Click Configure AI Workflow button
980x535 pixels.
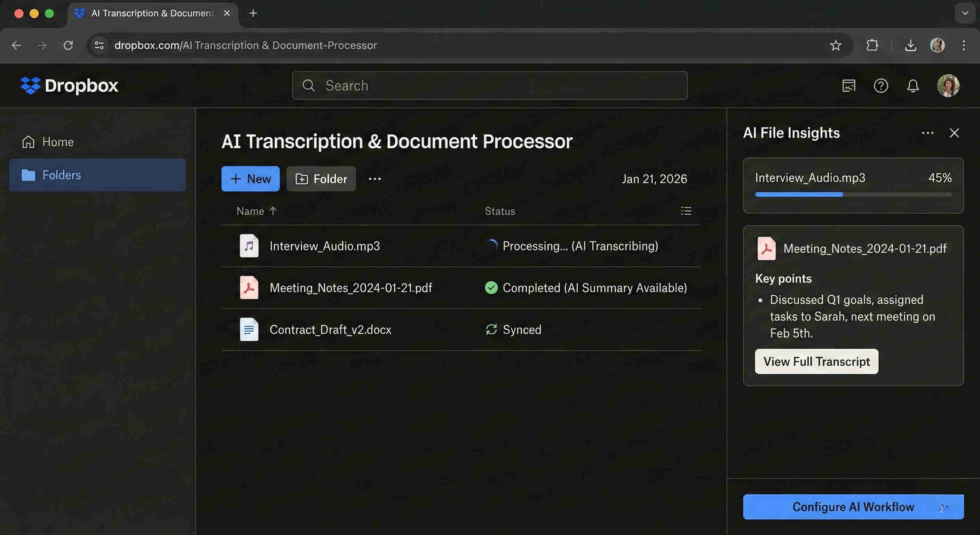[853, 507]
